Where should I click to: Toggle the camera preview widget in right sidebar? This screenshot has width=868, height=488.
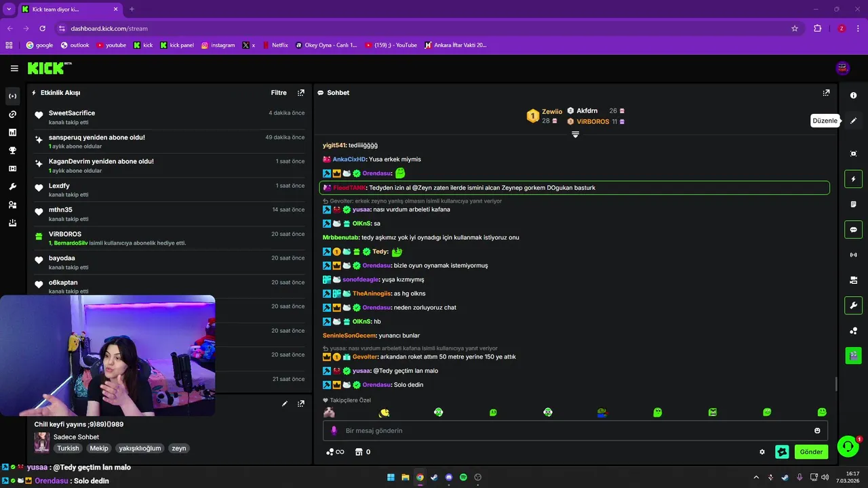tap(854, 280)
